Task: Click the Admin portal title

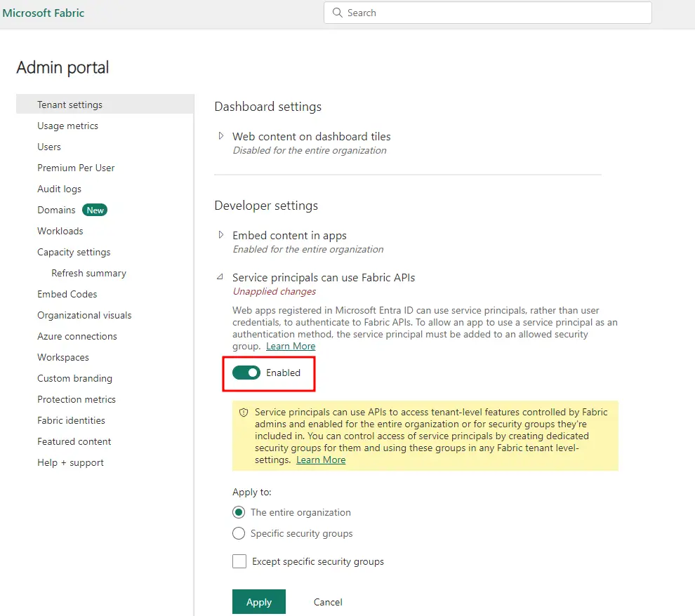Action: click(62, 67)
